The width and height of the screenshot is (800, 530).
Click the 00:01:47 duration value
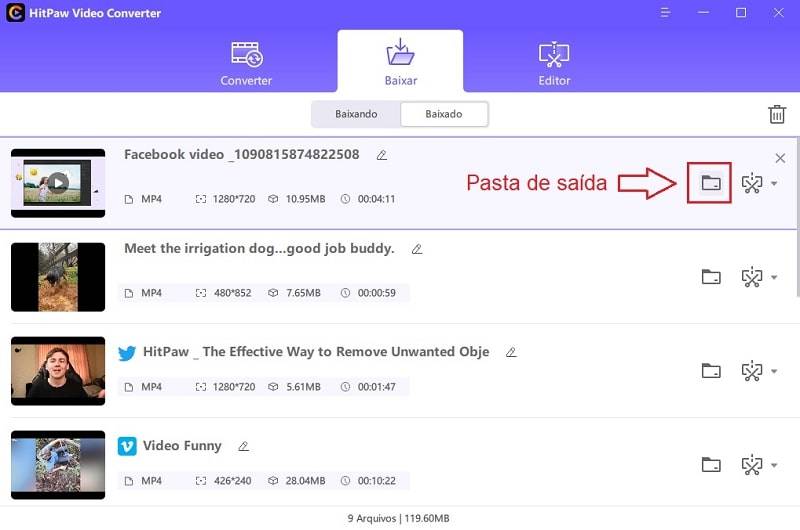[x=377, y=387]
